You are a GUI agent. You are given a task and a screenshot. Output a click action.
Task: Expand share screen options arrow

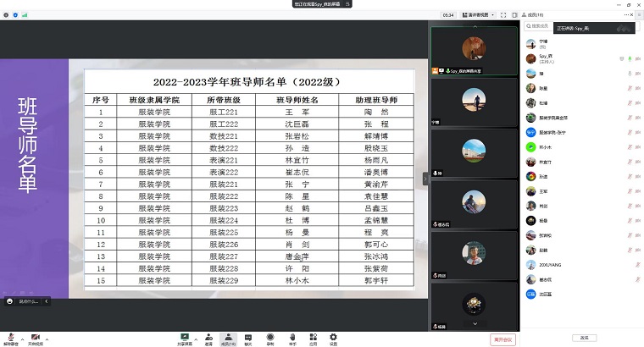(x=196, y=339)
